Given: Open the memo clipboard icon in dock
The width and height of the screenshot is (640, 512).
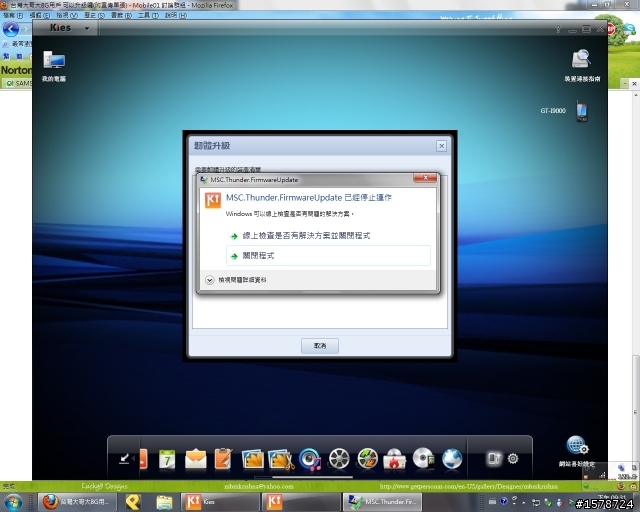Looking at the screenshot, I should [223, 459].
